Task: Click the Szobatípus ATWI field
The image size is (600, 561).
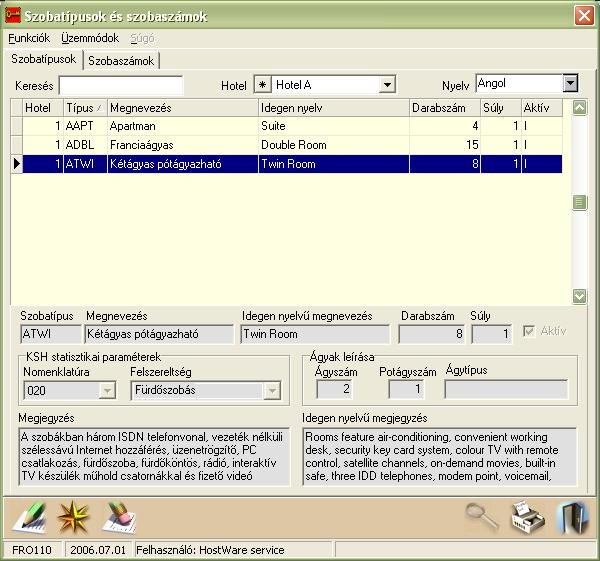Action: (x=51, y=334)
